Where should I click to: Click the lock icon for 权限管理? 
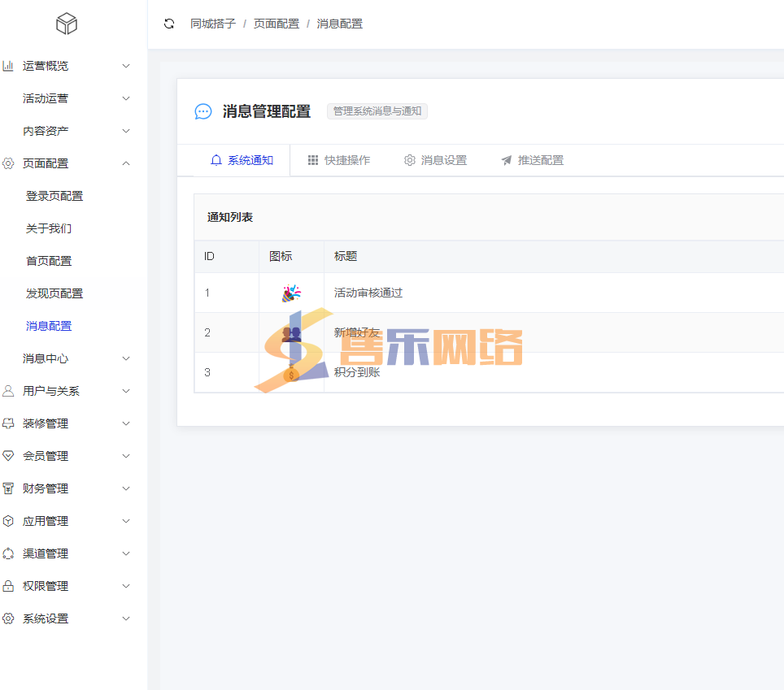(x=8, y=586)
